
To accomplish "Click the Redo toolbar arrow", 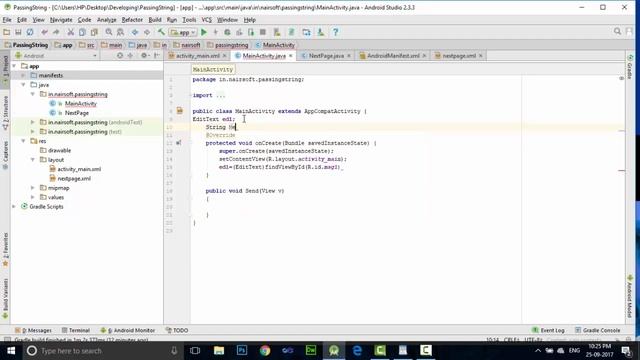I will coord(56,32).
